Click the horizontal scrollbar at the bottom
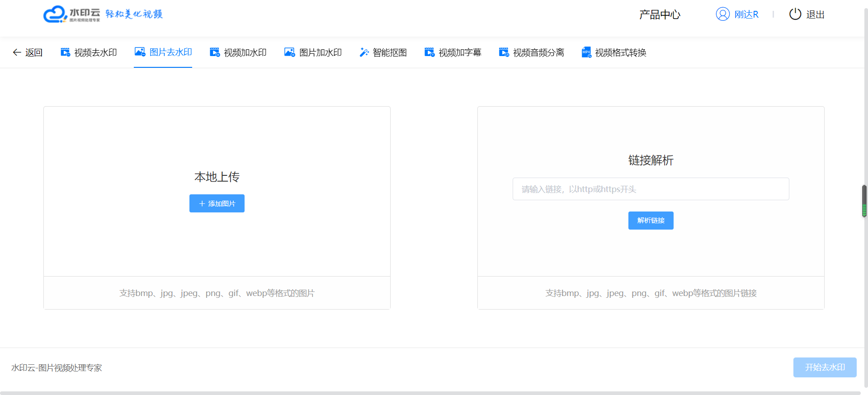 (x=429, y=393)
